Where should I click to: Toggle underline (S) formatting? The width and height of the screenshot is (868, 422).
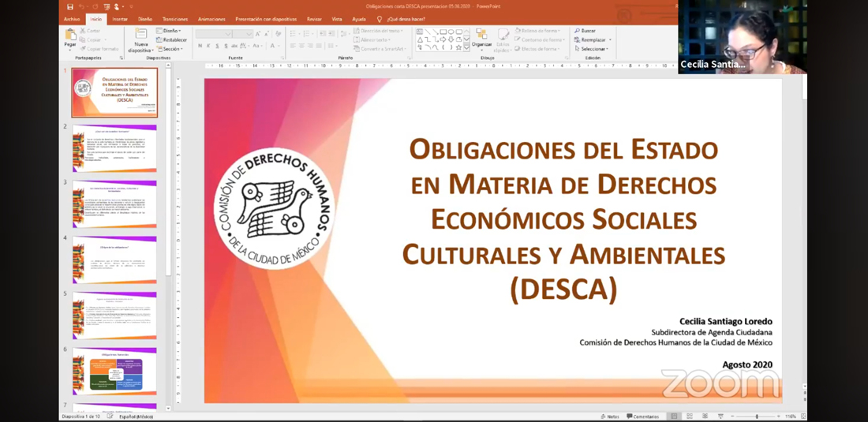click(x=216, y=46)
